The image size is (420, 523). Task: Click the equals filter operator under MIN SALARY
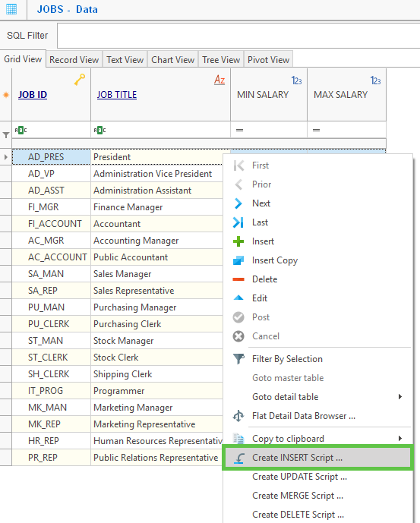[x=239, y=130]
